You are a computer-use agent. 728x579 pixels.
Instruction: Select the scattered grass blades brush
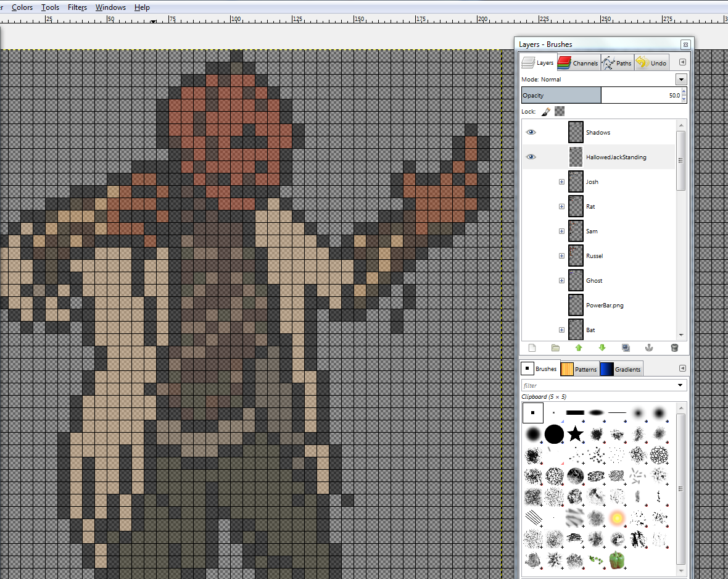(x=638, y=476)
